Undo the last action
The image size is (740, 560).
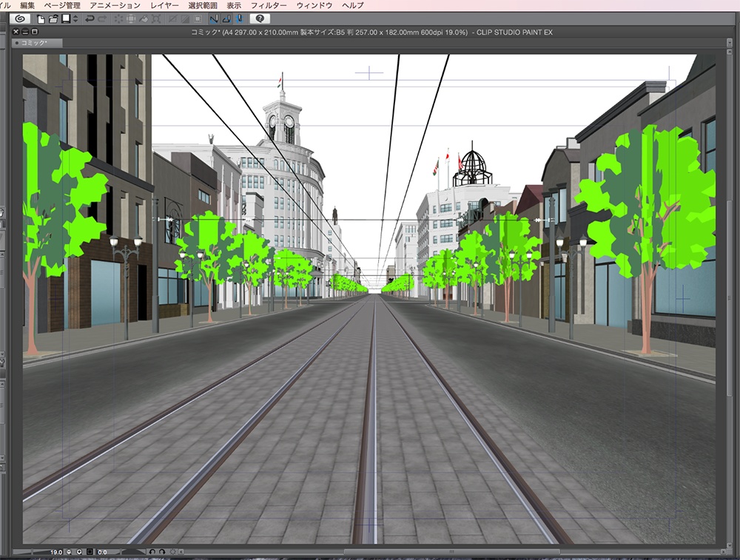click(x=90, y=18)
